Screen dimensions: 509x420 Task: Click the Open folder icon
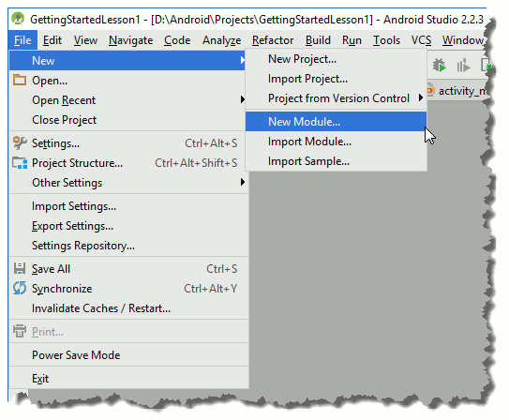[20, 80]
